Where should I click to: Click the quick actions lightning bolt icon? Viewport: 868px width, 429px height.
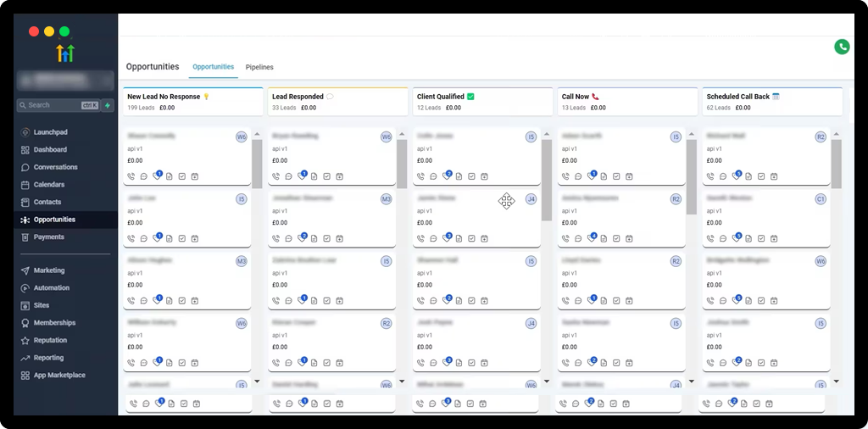pos(107,105)
